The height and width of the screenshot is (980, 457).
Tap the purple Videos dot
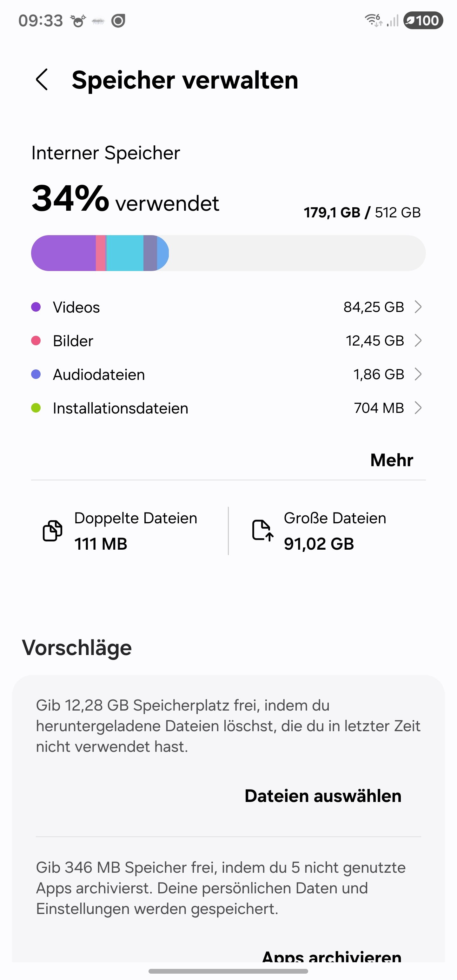tap(36, 307)
